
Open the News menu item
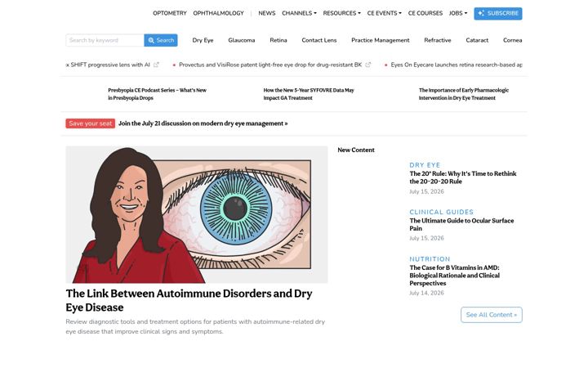266,13
